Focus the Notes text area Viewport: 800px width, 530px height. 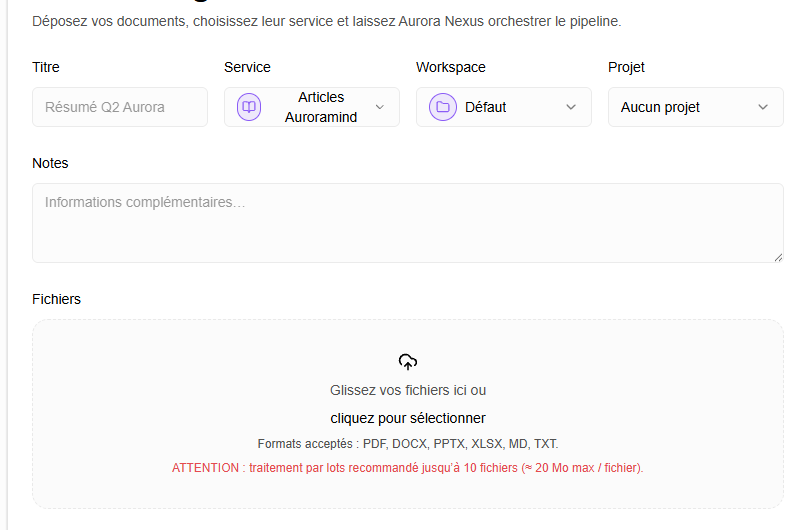click(408, 223)
